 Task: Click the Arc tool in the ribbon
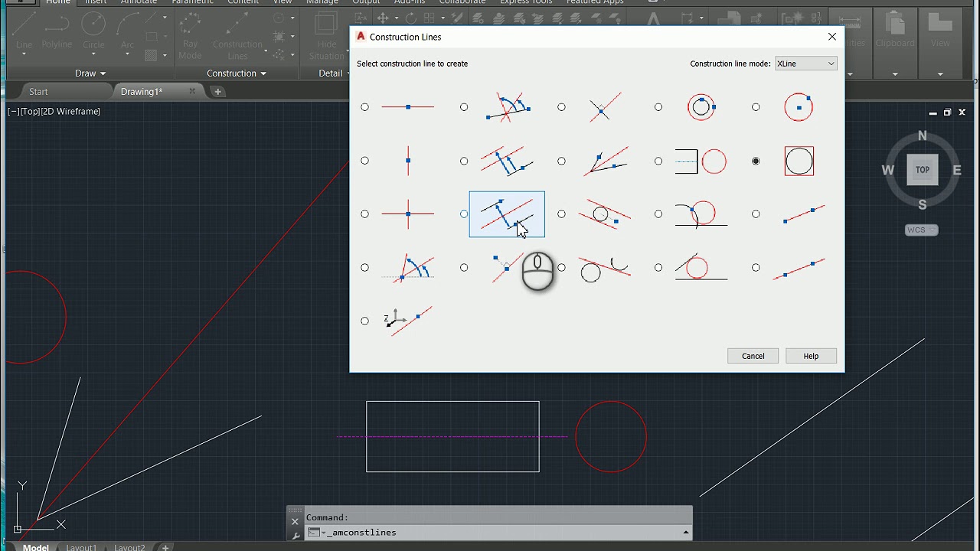click(x=127, y=31)
